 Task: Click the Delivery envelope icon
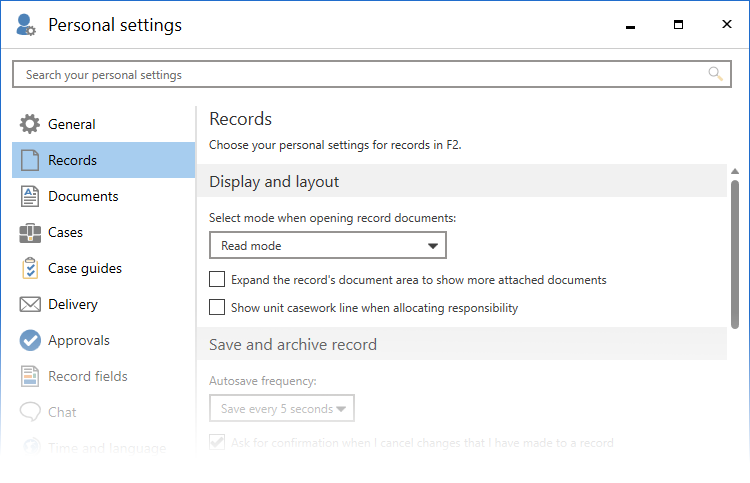click(x=30, y=305)
